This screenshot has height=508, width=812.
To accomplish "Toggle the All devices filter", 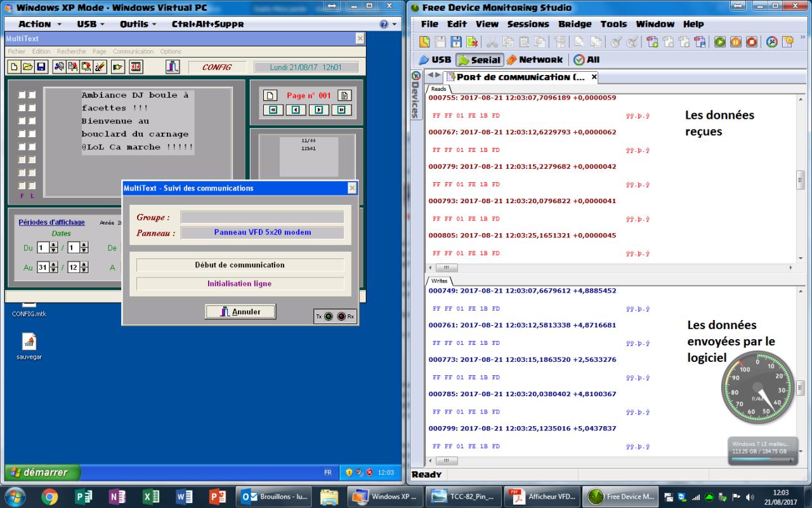I will tap(586, 60).
